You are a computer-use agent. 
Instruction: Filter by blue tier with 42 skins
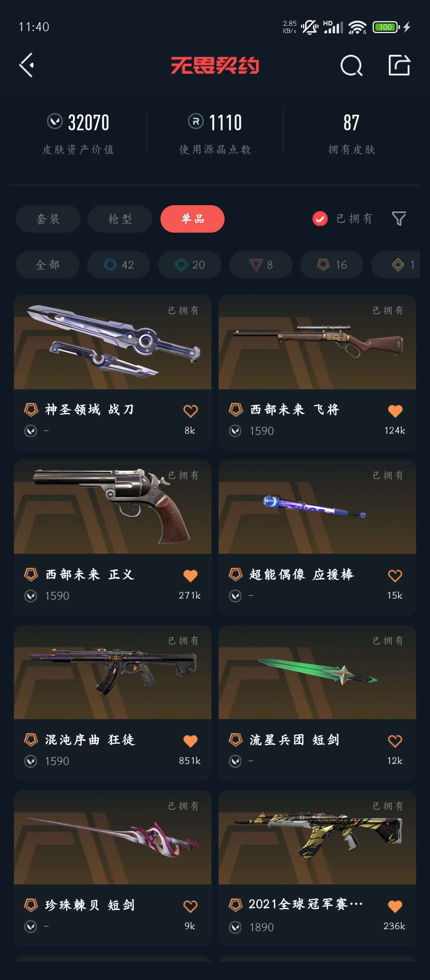coord(119,265)
